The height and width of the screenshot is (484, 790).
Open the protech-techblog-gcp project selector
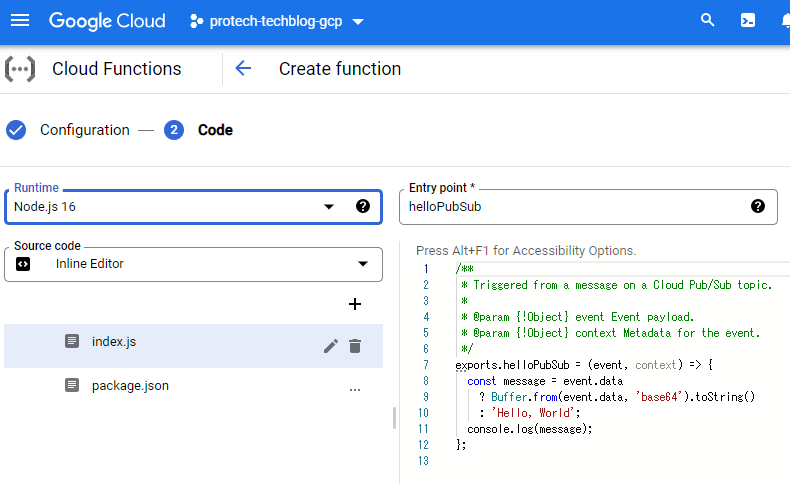pyautogui.click(x=277, y=21)
